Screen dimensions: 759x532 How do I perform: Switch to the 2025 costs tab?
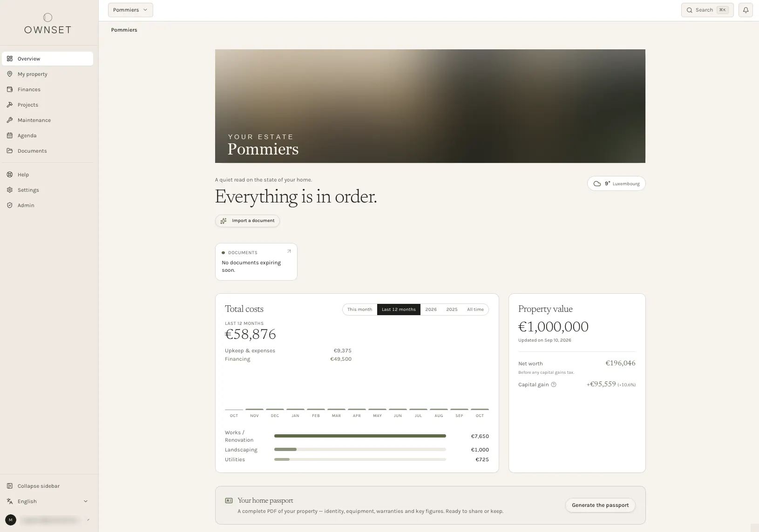point(452,310)
